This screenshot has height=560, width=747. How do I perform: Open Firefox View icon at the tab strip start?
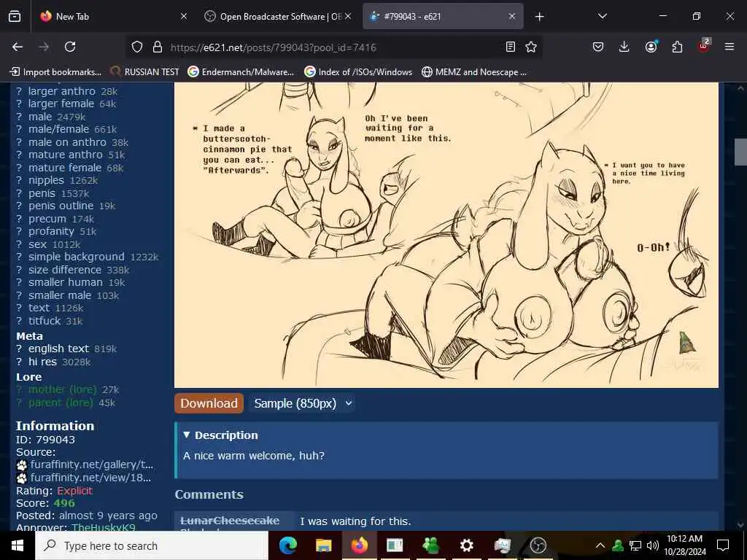click(15, 16)
